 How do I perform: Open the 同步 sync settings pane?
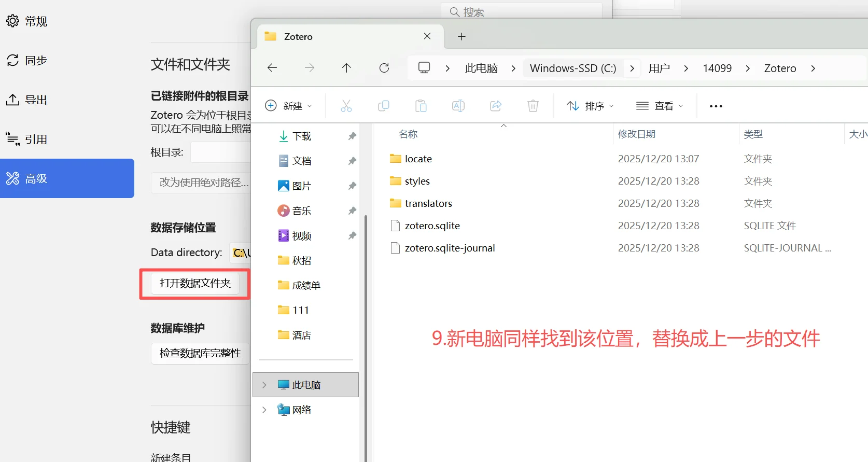coord(27,61)
